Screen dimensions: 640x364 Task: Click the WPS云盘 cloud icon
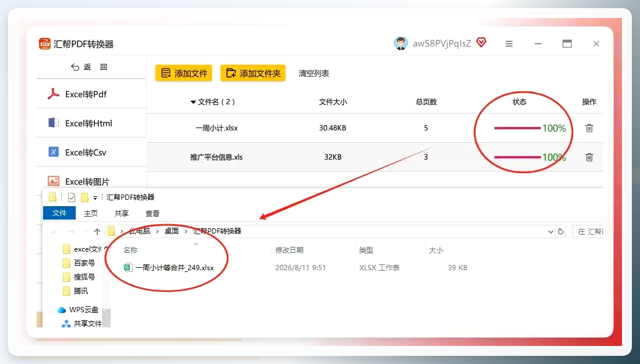click(x=62, y=310)
